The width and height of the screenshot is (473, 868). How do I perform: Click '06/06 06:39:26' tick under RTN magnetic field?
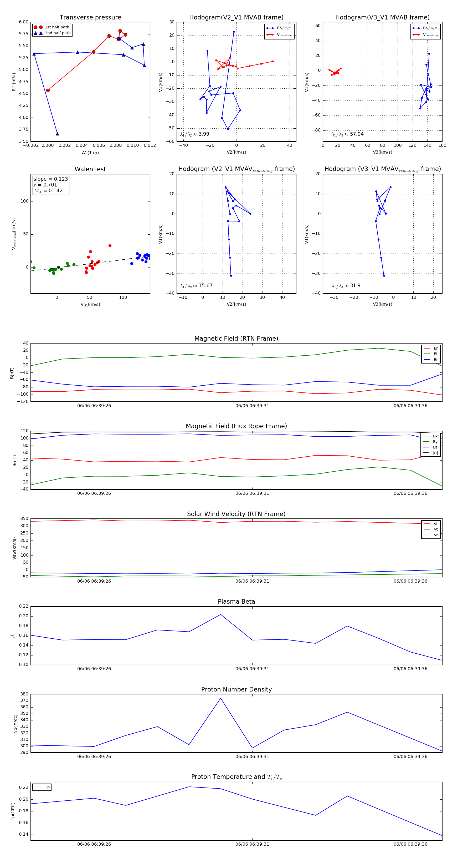tap(94, 406)
